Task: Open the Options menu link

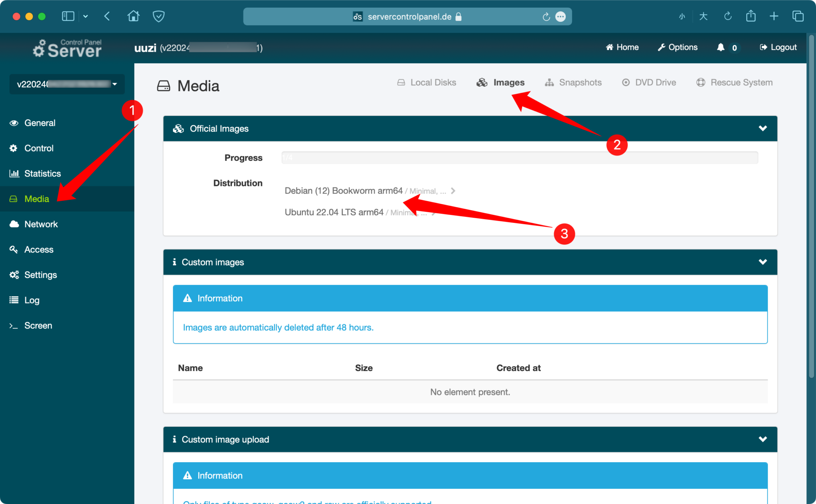Action: 678,47
